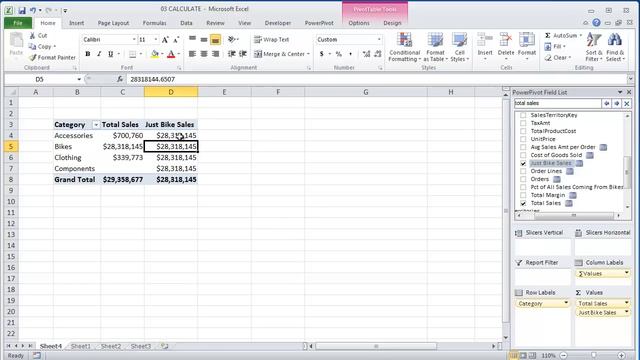The width and height of the screenshot is (640, 360).
Task: Apply the accounting dollar number format
Action: pos(322,54)
